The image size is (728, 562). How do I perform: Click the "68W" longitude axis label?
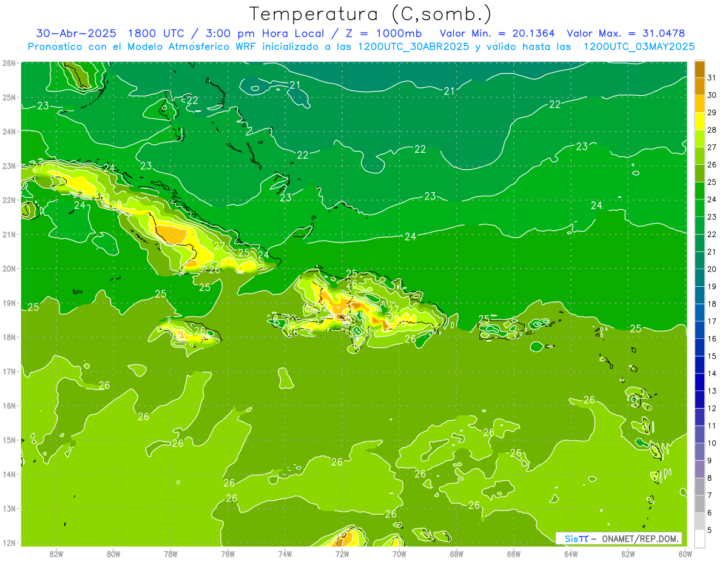[456, 553]
